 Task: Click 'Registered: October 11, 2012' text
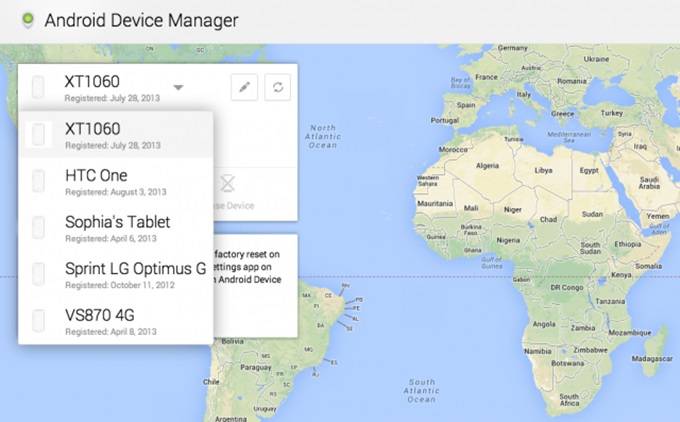point(120,285)
